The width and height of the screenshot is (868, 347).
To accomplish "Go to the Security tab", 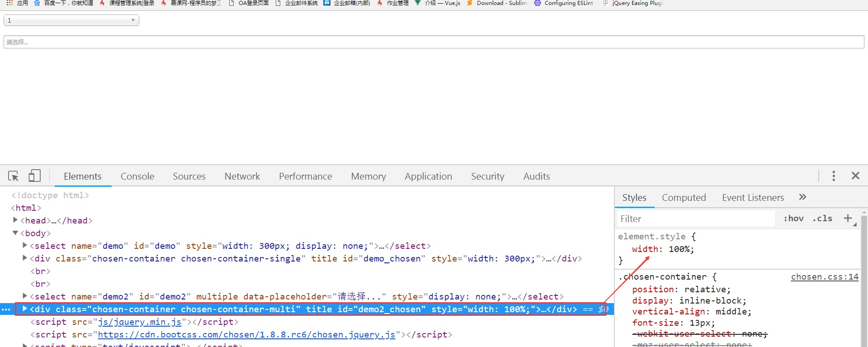I will click(488, 176).
